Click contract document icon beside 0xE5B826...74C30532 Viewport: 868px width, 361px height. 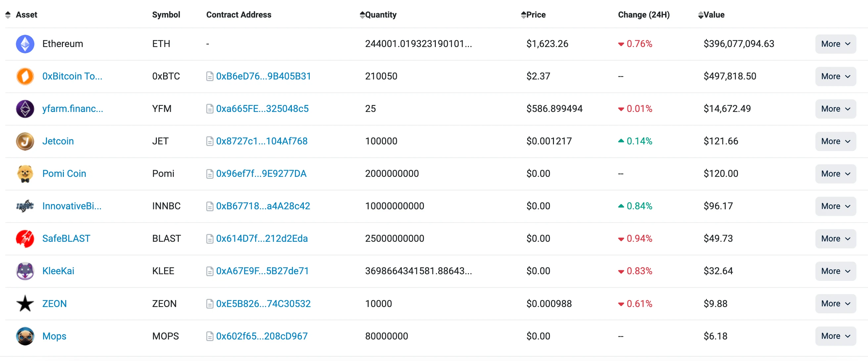[x=209, y=304]
